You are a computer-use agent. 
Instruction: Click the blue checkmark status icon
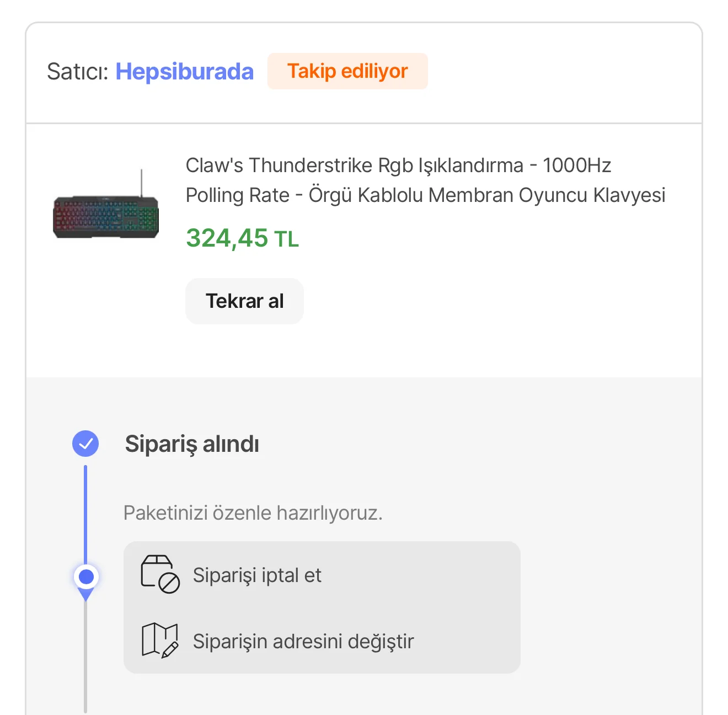tap(85, 444)
